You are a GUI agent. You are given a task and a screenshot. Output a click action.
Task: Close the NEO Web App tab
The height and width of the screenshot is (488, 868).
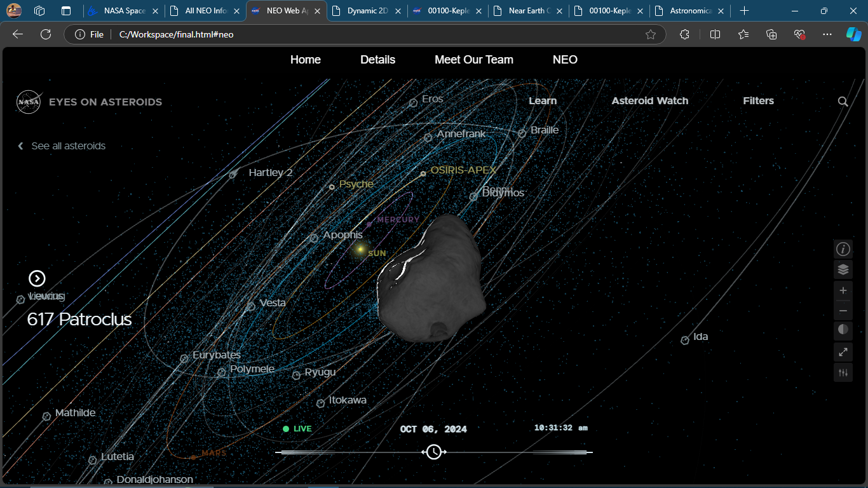(x=316, y=11)
